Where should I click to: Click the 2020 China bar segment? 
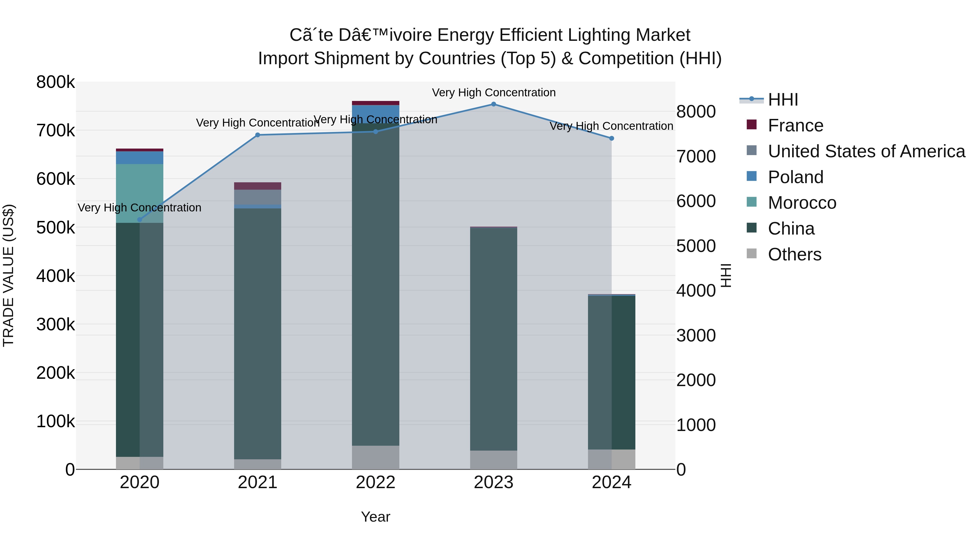140,340
